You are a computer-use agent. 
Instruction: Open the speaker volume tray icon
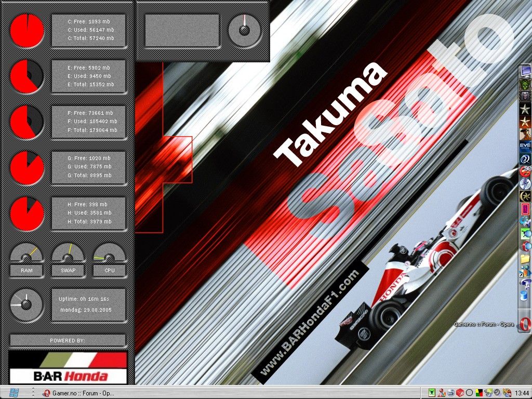tap(498, 392)
